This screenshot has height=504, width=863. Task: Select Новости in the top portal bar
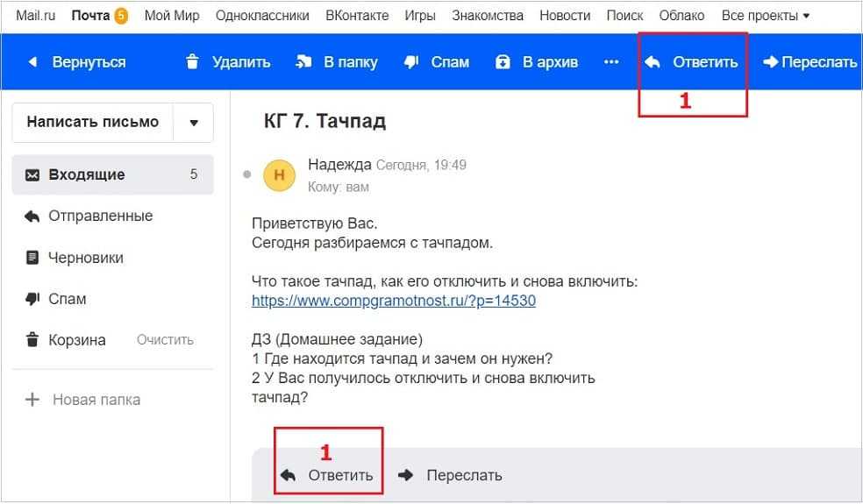coord(564,16)
